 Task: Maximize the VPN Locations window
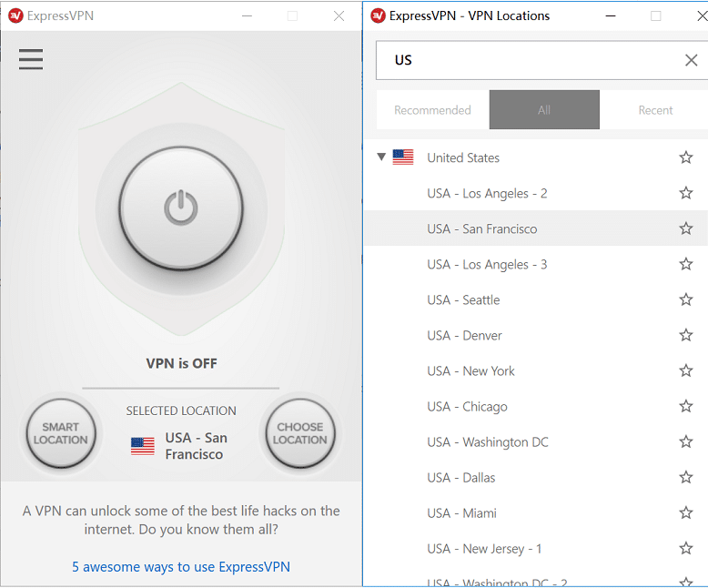[x=655, y=15]
